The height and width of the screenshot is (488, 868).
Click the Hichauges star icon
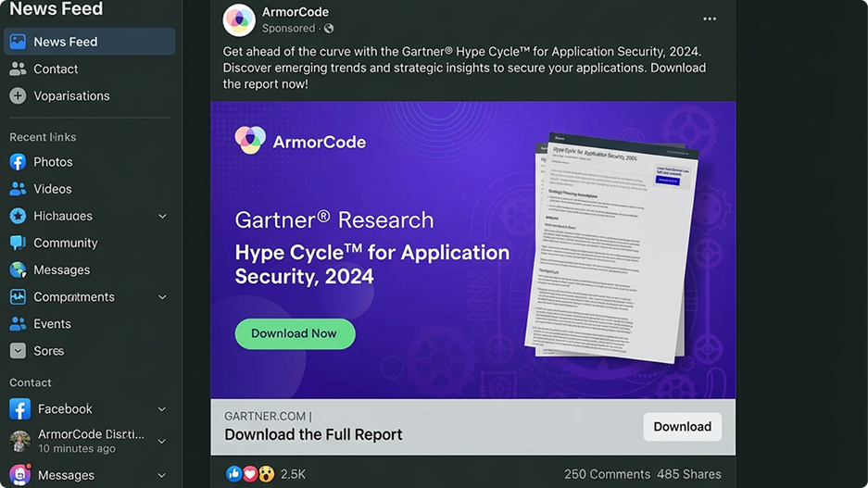[18, 216]
